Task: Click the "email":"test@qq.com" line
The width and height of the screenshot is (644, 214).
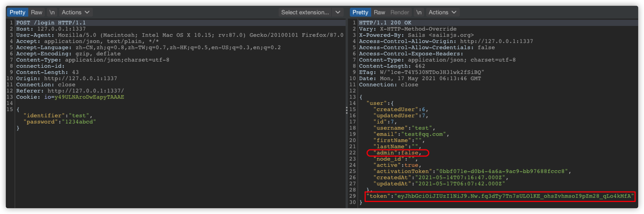Action: coord(411,134)
